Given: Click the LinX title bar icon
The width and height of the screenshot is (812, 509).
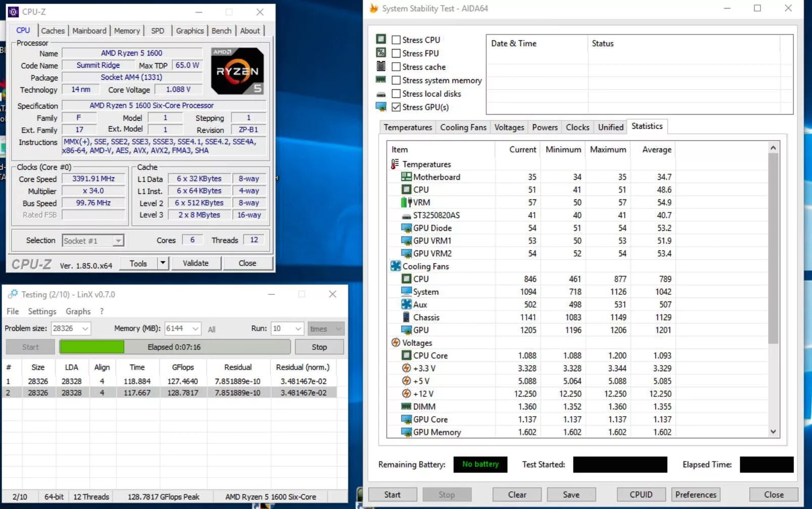Looking at the screenshot, I should click(x=13, y=294).
